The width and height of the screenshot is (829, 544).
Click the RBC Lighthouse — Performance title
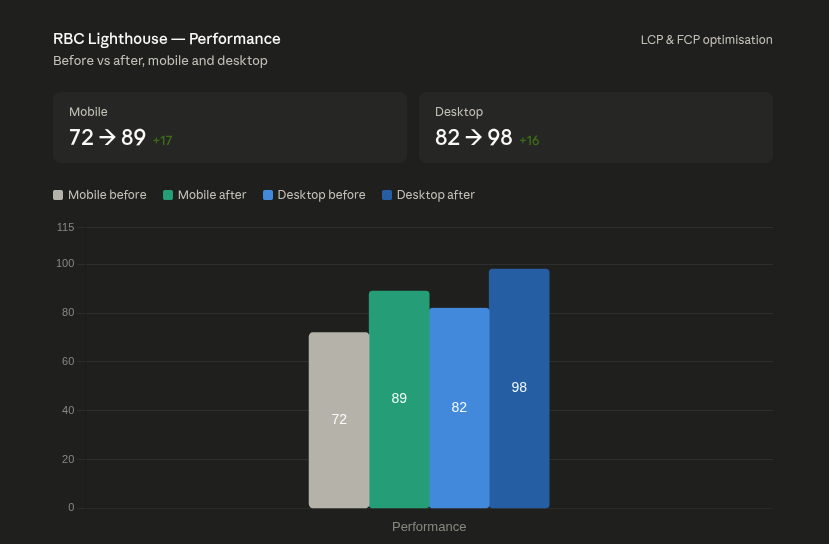click(x=167, y=39)
